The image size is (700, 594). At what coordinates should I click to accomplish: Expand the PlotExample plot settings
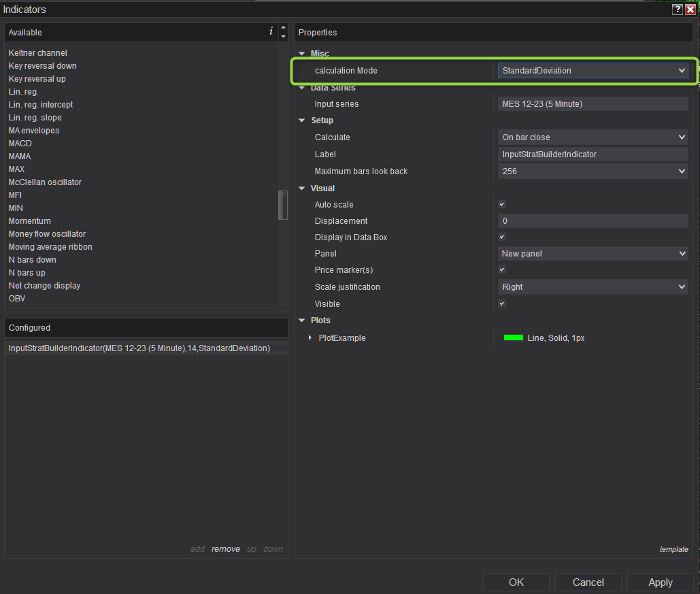coord(311,338)
